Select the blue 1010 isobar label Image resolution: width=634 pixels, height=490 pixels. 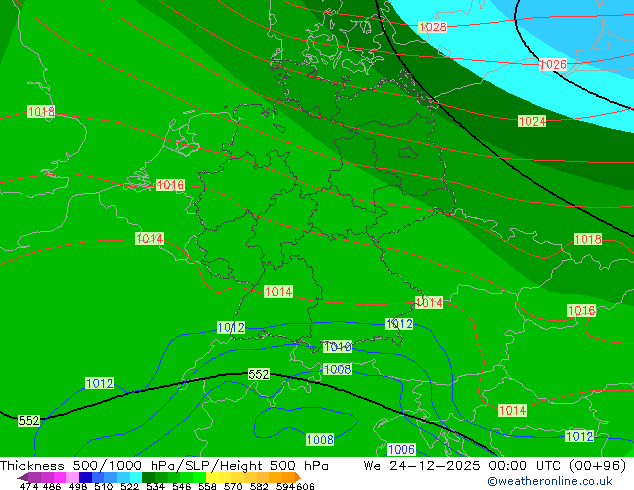pos(337,346)
